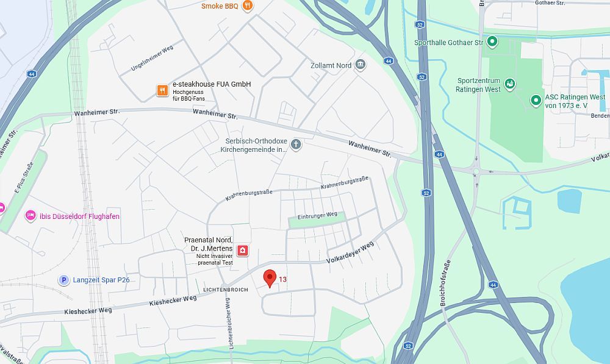Viewport: 610px width, 364px height.
Task: Select the Praenatal Nord, Dr. J.Mertens label
Action: pyautogui.click(x=209, y=244)
